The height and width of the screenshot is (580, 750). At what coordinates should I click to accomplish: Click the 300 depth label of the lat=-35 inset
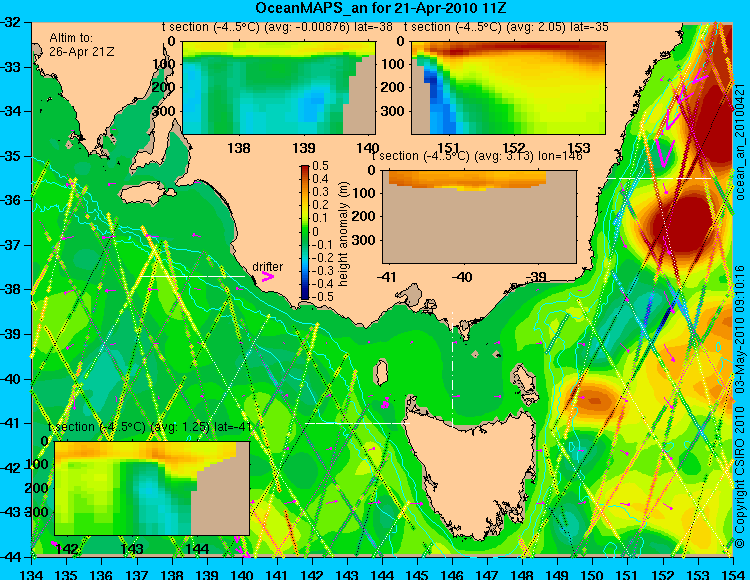(394, 111)
